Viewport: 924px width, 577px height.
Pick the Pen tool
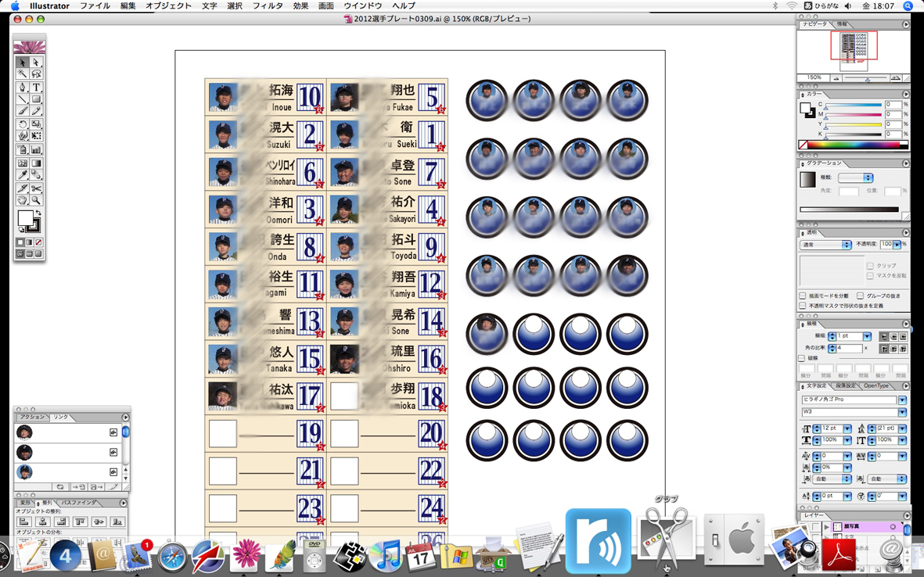[23, 87]
